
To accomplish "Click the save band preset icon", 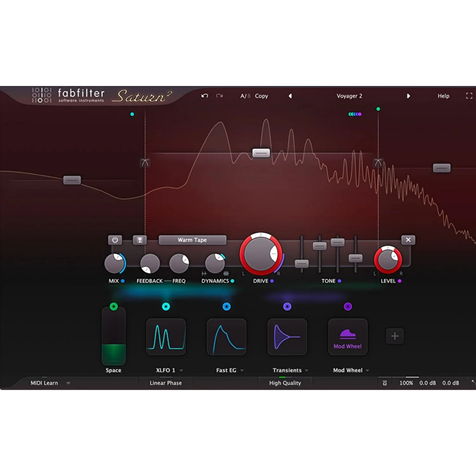I will coord(140,240).
